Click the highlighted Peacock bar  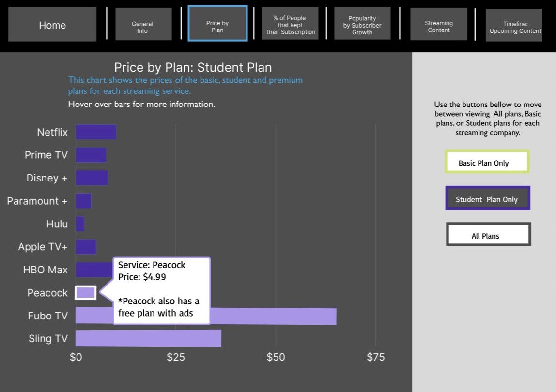pyautogui.click(x=85, y=293)
